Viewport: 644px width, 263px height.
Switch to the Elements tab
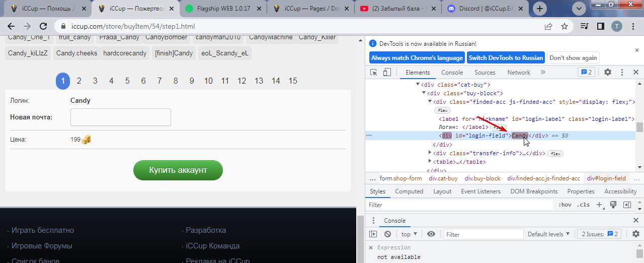[x=418, y=73]
